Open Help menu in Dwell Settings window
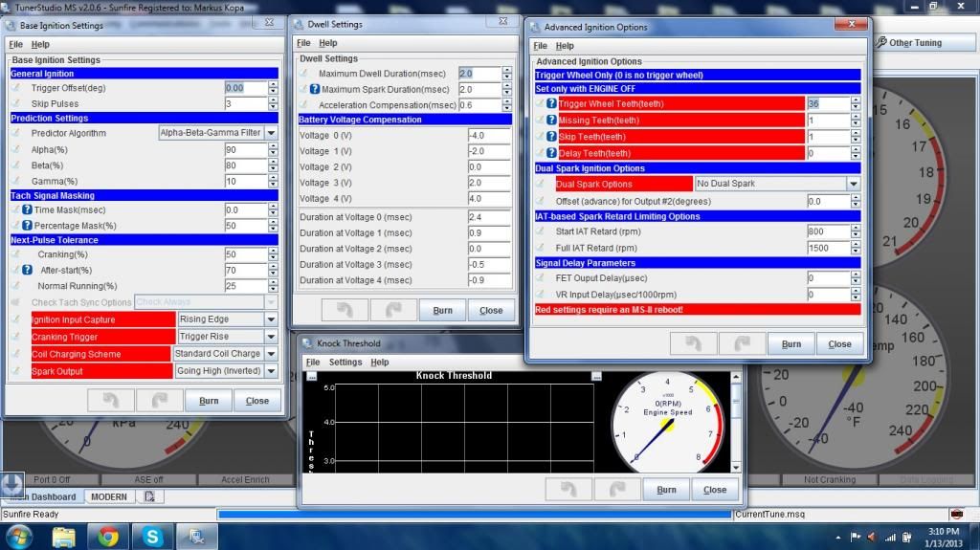The width and height of the screenshot is (980, 550). click(x=328, y=43)
